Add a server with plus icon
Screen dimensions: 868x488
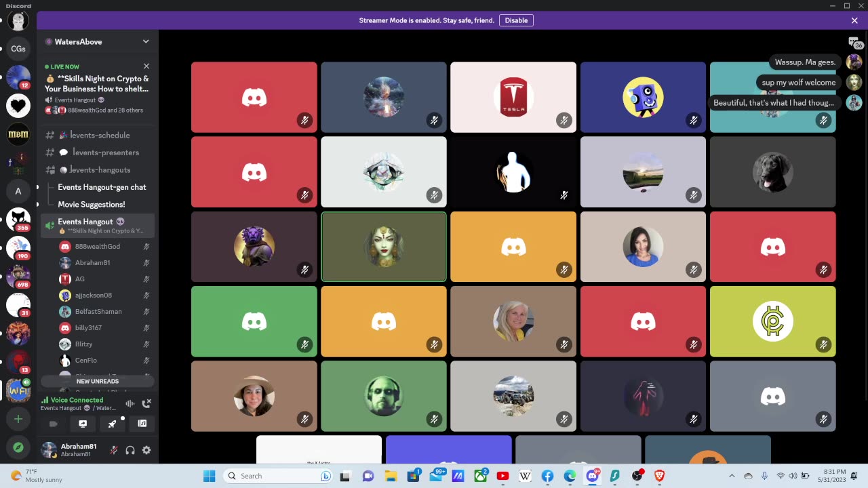click(18, 419)
